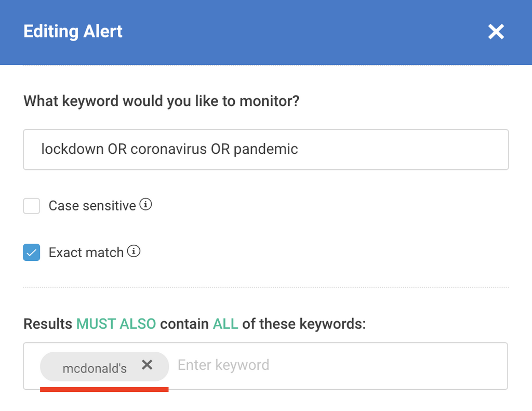Click the word lockdown in keyword field
This screenshot has height=411, width=532.
click(72, 150)
